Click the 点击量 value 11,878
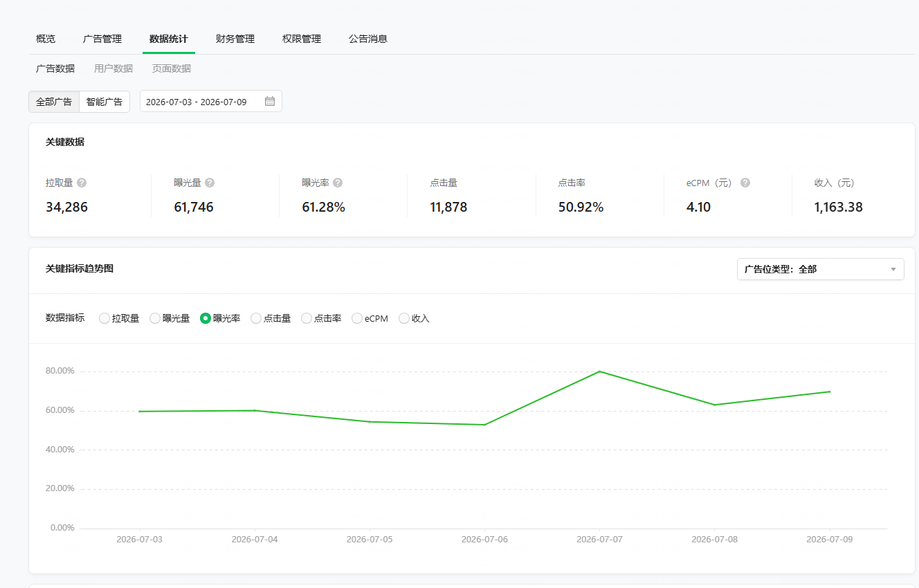The height and width of the screenshot is (588, 919). click(x=448, y=207)
